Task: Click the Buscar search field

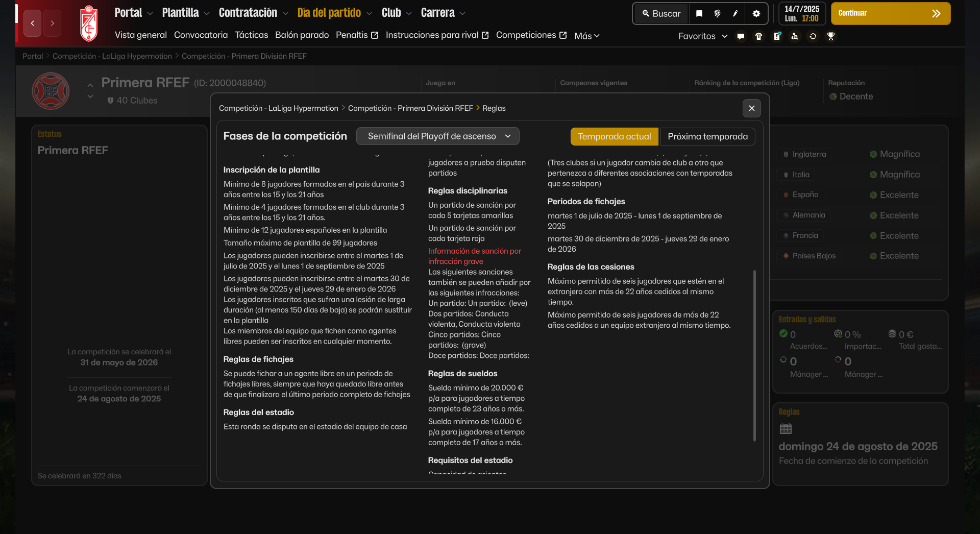Action: (661, 14)
